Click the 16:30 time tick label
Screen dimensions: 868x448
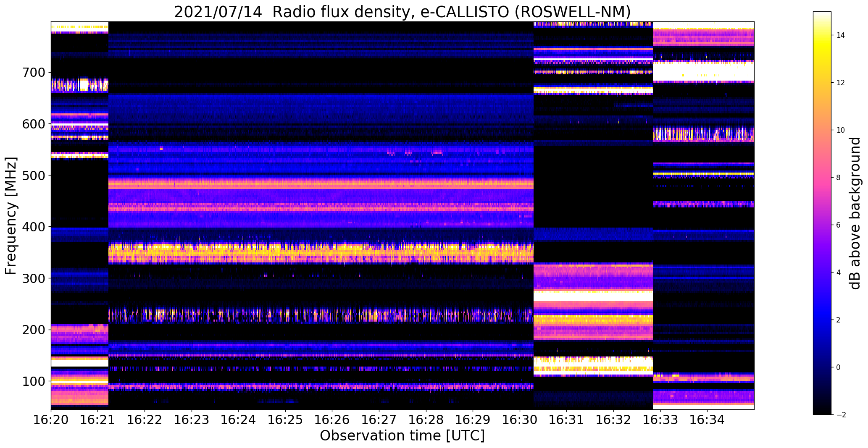(x=520, y=420)
